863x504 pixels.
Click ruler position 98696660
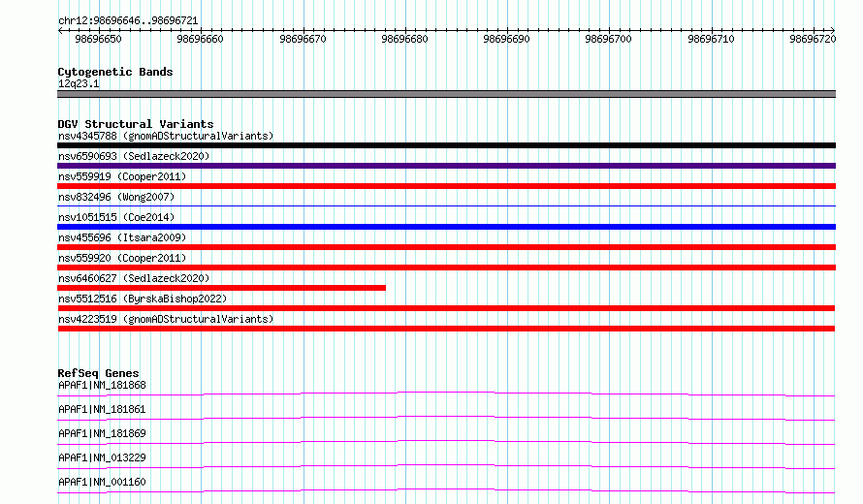point(201,39)
